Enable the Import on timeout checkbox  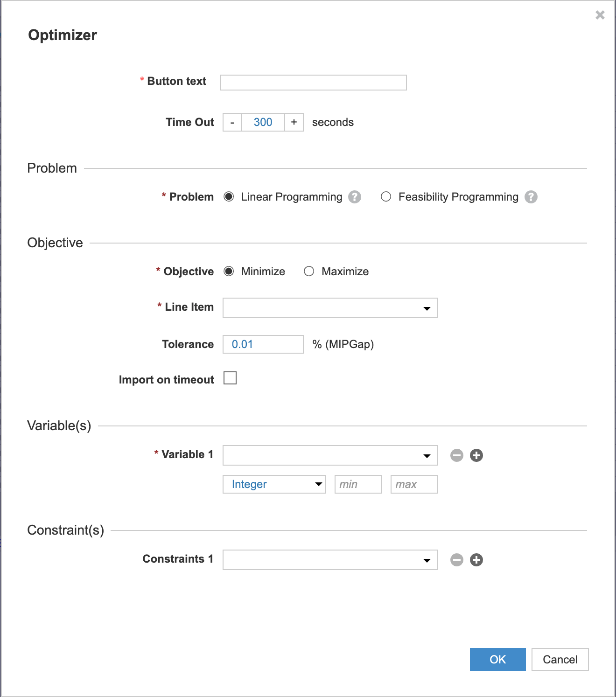230,378
